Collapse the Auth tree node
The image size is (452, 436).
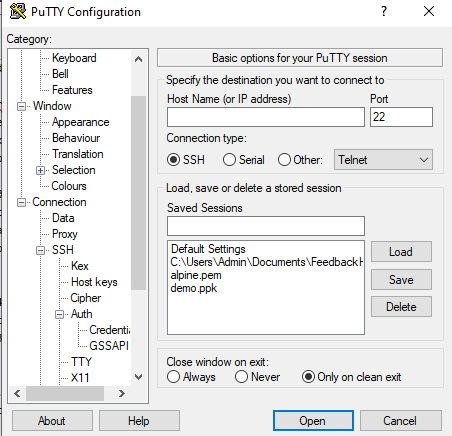(x=59, y=314)
